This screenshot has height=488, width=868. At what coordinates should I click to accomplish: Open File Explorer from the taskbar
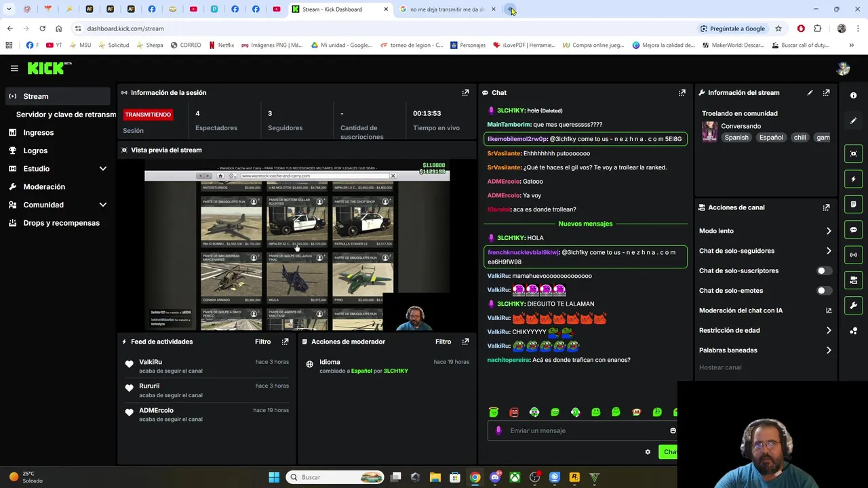pos(435,477)
